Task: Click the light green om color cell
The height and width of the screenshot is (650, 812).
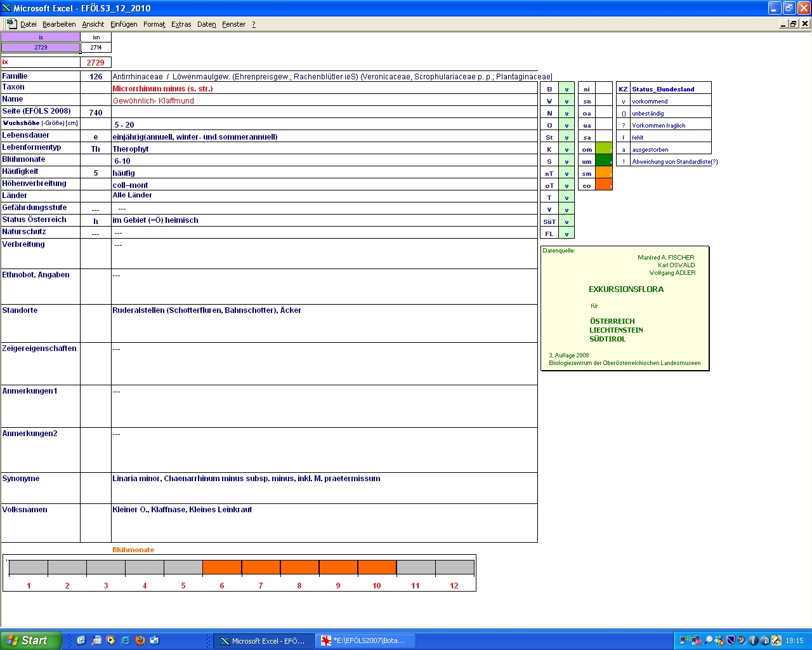Action: [x=604, y=149]
